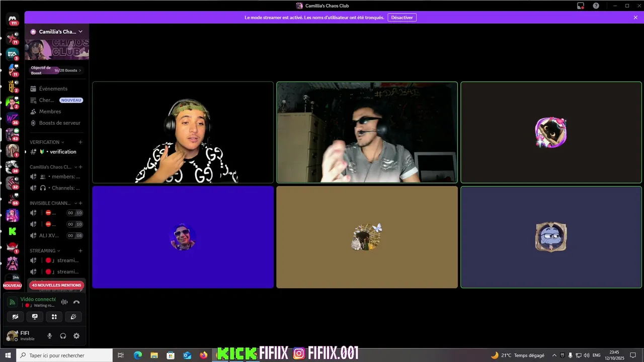Mute the microphone
Image resolution: width=644 pixels, height=362 pixels.
coord(49,336)
